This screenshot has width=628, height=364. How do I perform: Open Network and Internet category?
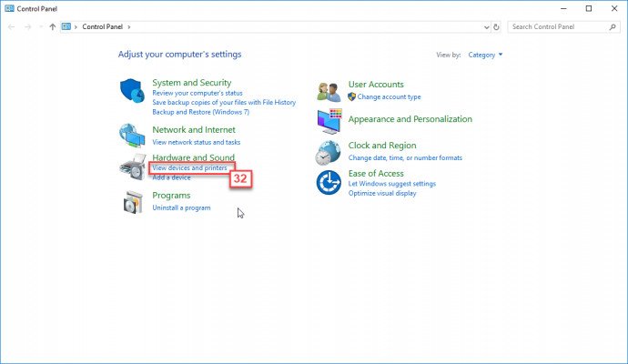[194, 130]
